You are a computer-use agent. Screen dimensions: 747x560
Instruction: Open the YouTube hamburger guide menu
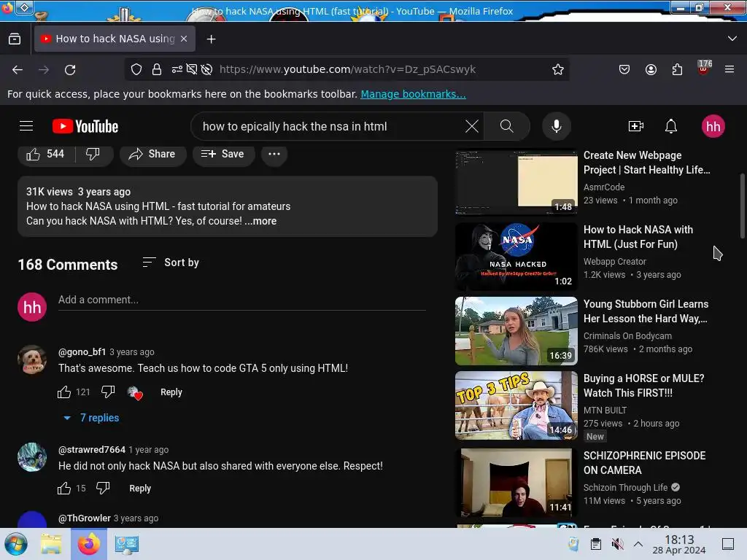26,126
